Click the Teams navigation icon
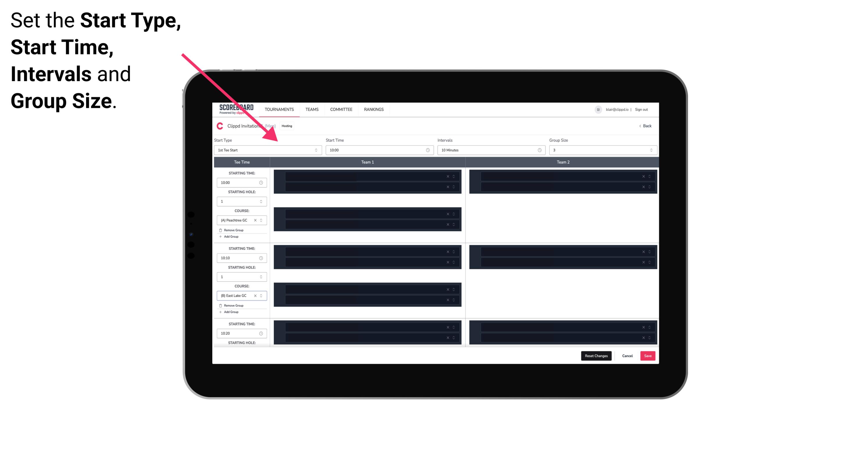Viewport: 868px width, 467px height. pos(311,109)
